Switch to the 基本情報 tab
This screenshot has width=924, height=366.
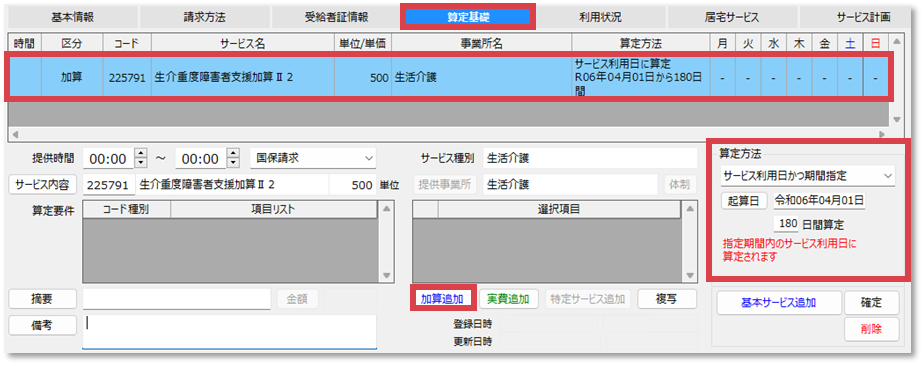pos(72,17)
